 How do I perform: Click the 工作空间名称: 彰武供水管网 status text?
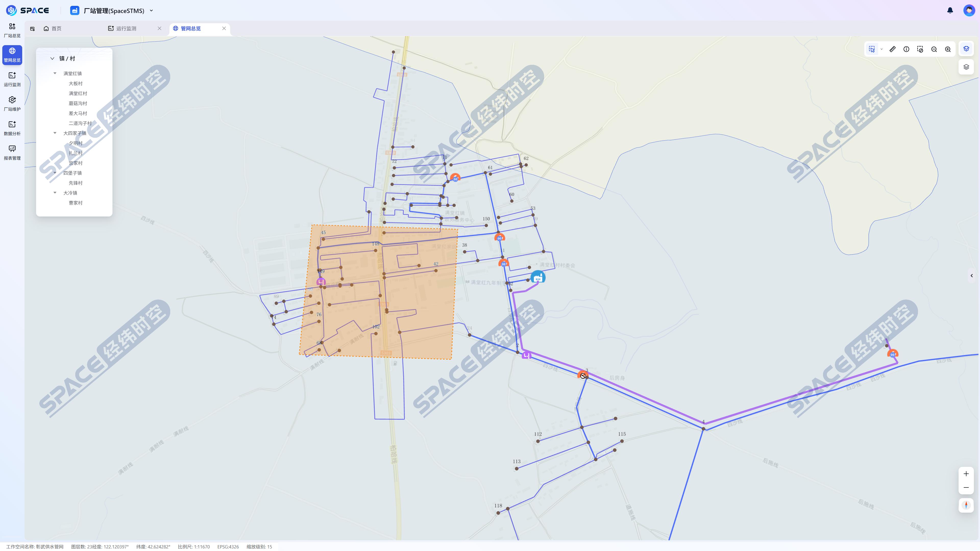click(35, 547)
